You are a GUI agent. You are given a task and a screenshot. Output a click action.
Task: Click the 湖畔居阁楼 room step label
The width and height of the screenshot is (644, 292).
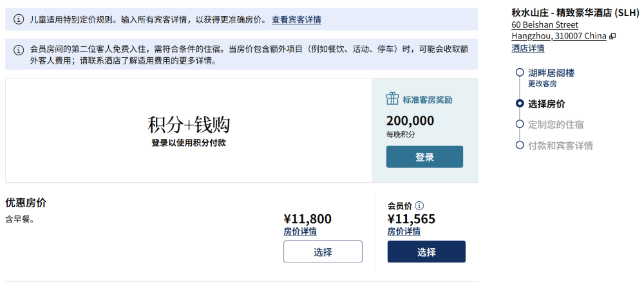click(551, 73)
